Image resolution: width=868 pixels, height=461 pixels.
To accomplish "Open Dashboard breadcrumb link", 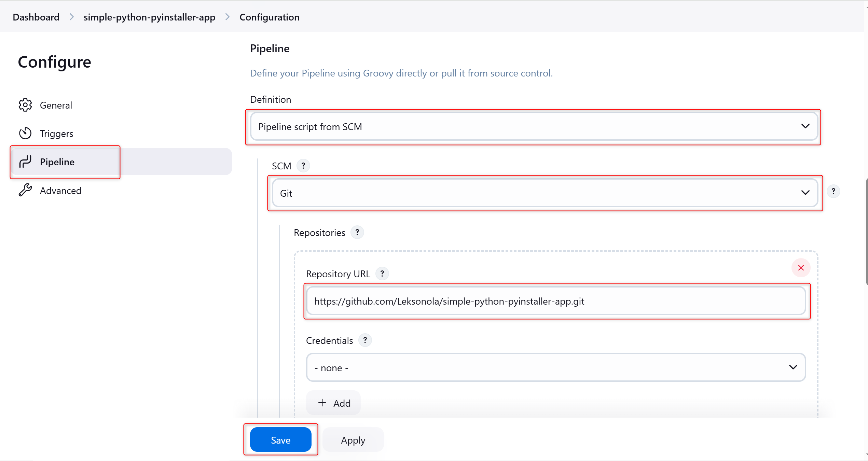I will pyautogui.click(x=36, y=17).
